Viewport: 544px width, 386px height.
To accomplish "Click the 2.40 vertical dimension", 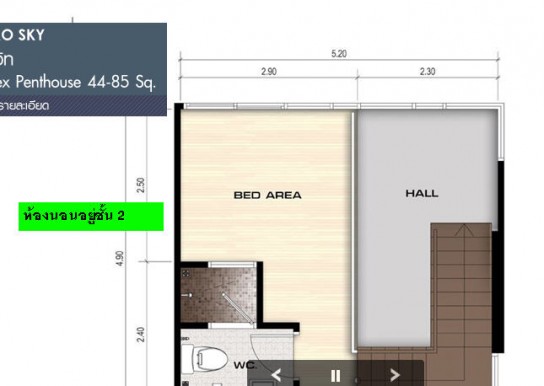I will click(141, 335).
